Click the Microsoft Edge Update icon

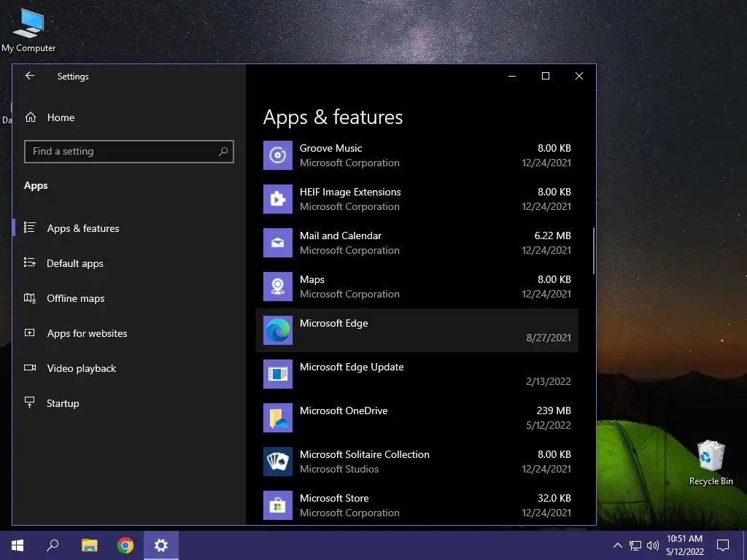click(278, 374)
